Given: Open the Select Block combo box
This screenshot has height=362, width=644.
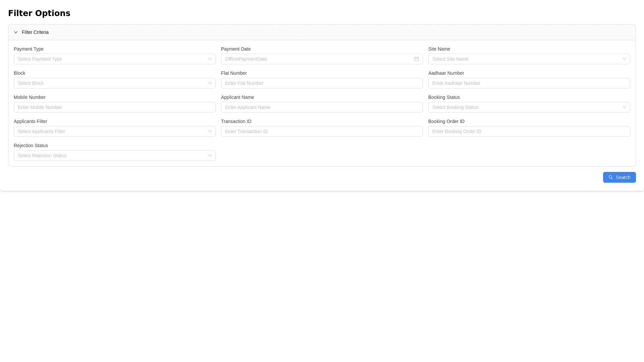Looking at the screenshot, I should [111, 83].
